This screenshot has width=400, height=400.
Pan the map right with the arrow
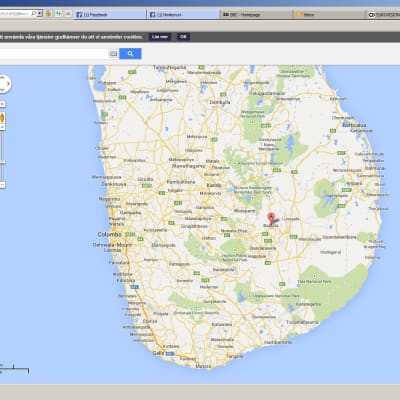coord(8,84)
